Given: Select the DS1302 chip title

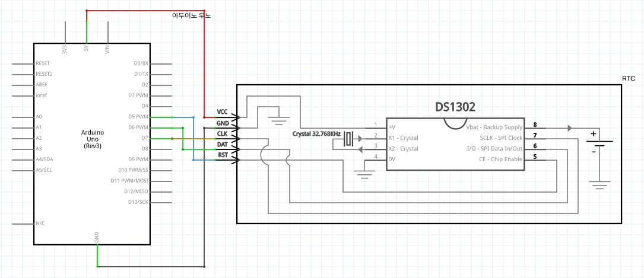Looking at the screenshot, I should [455, 107].
